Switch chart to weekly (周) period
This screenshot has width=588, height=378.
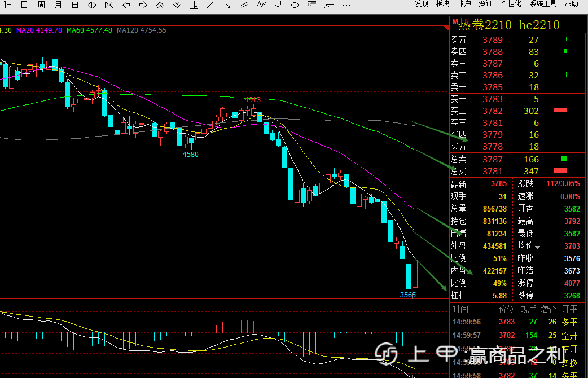(41, 5)
